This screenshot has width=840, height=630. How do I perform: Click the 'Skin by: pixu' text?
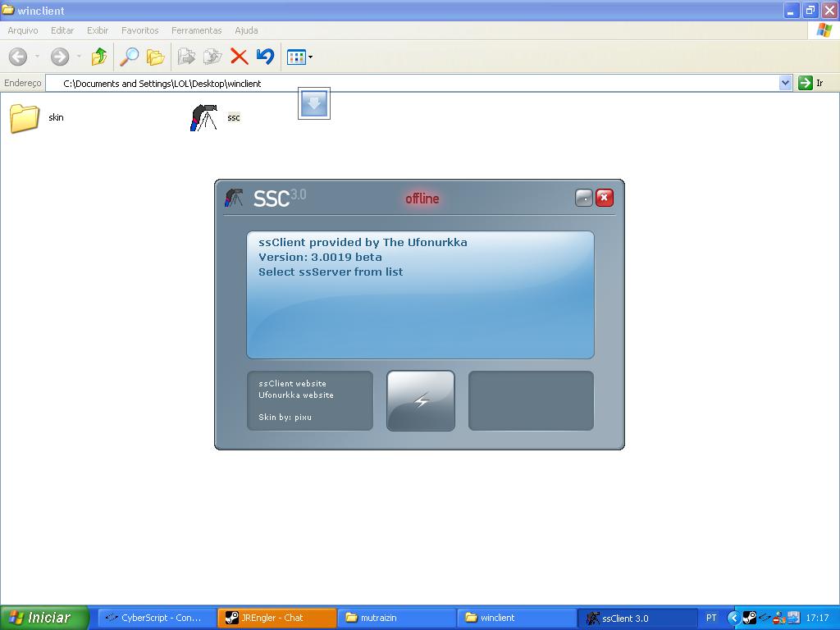click(x=285, y=417)
